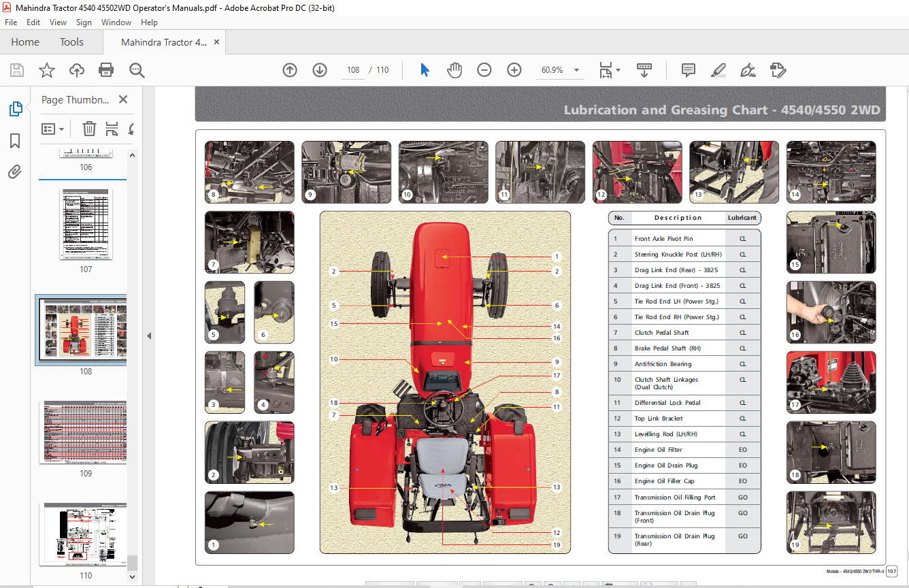Activate the Hand pan tool
Viewport: 909px width, 588px height.
454,70
